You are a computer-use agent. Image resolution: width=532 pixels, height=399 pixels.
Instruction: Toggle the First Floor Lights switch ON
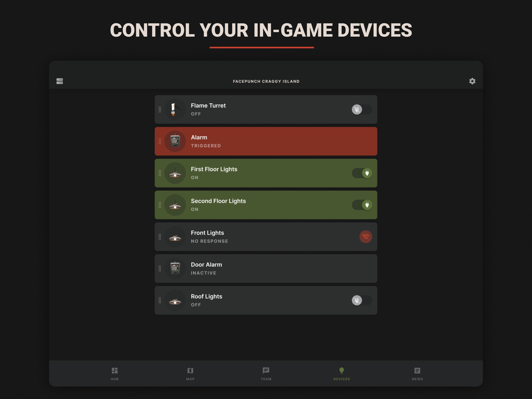point(361,173)
